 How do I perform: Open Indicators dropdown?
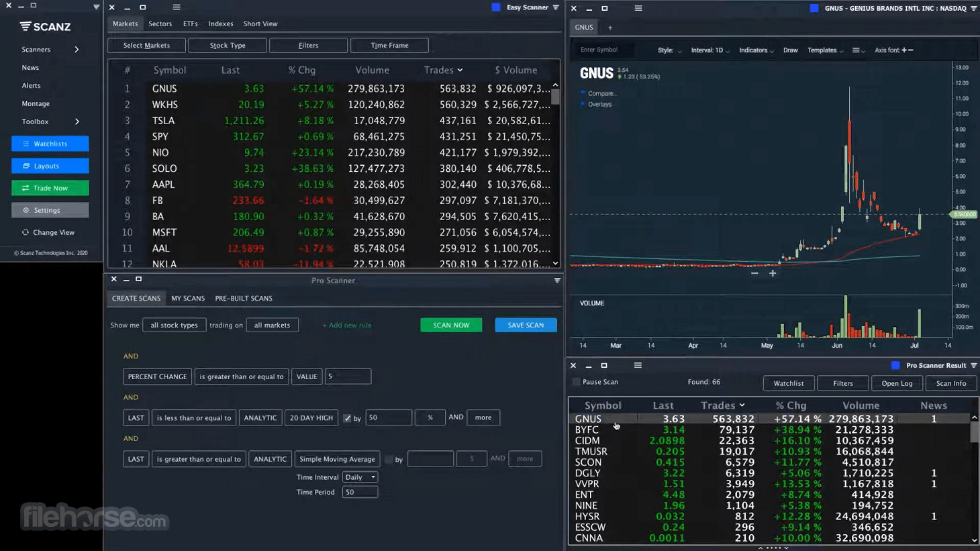click(x=756, y=50)
